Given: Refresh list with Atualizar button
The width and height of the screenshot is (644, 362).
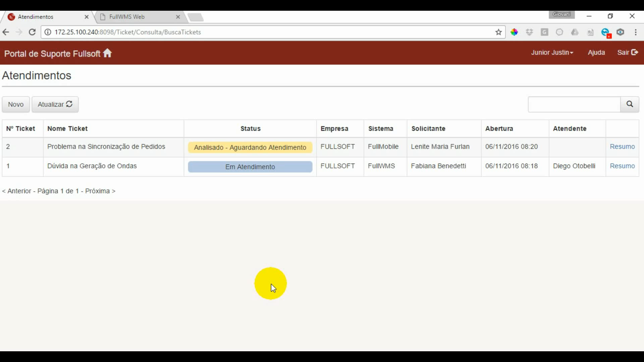Looking at the screenshot, I should point(55,104).
